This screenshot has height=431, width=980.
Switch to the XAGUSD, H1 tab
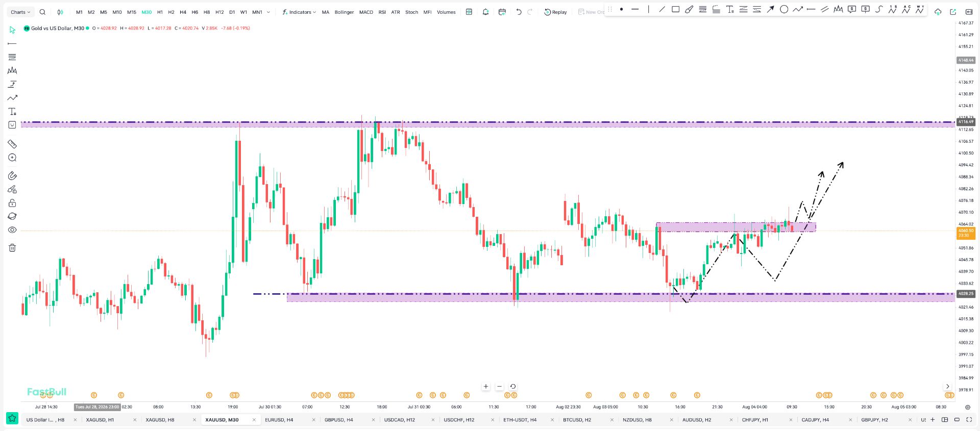[x=100, y=420]
